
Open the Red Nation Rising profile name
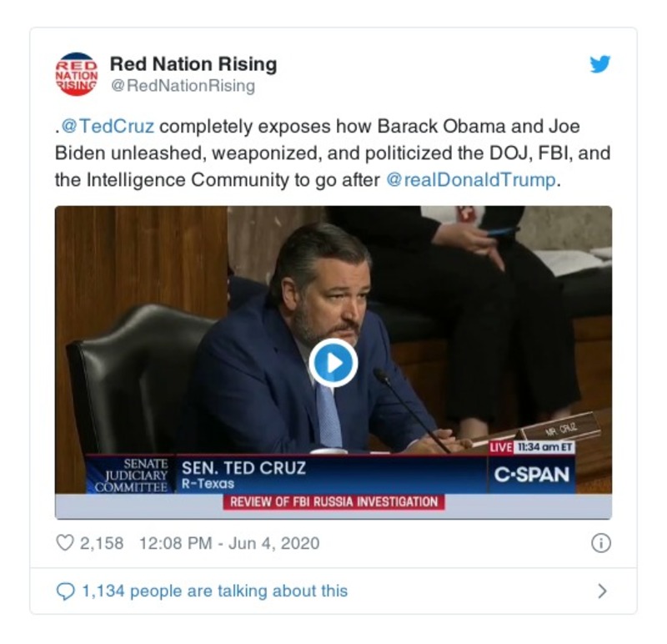click(x=193, y=64)
